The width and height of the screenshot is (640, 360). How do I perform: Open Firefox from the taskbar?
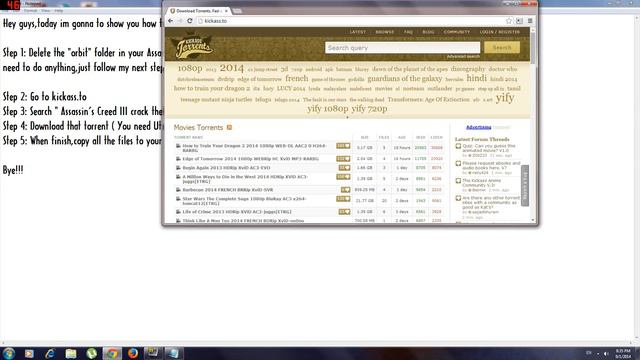point(133,353)
